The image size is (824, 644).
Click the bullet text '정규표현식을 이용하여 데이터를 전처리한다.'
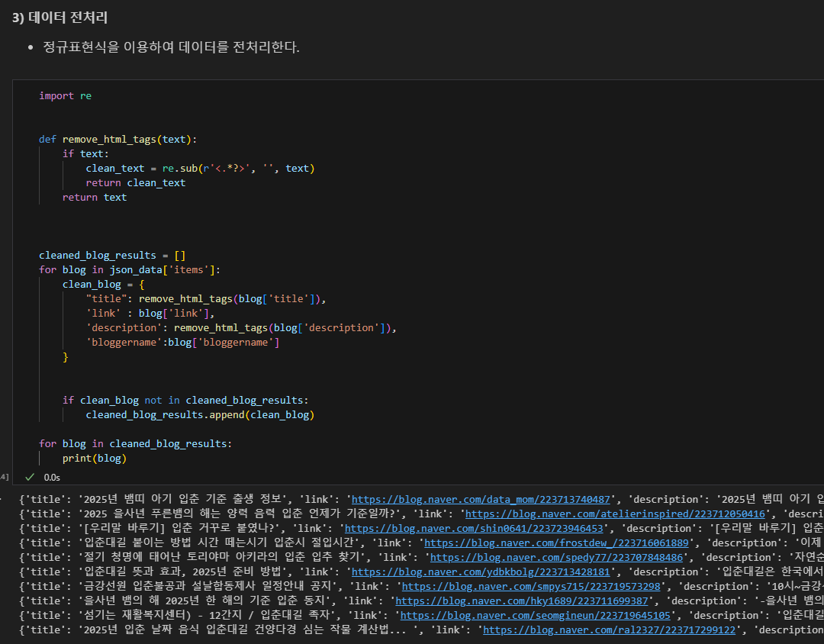coord(172,47)
